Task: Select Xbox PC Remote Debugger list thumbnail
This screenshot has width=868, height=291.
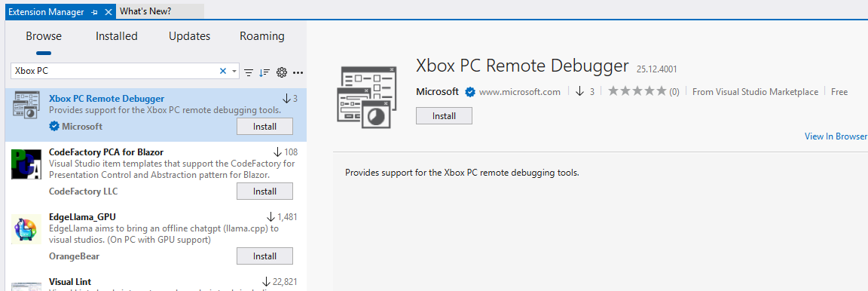Action: [x=26, y=105]
